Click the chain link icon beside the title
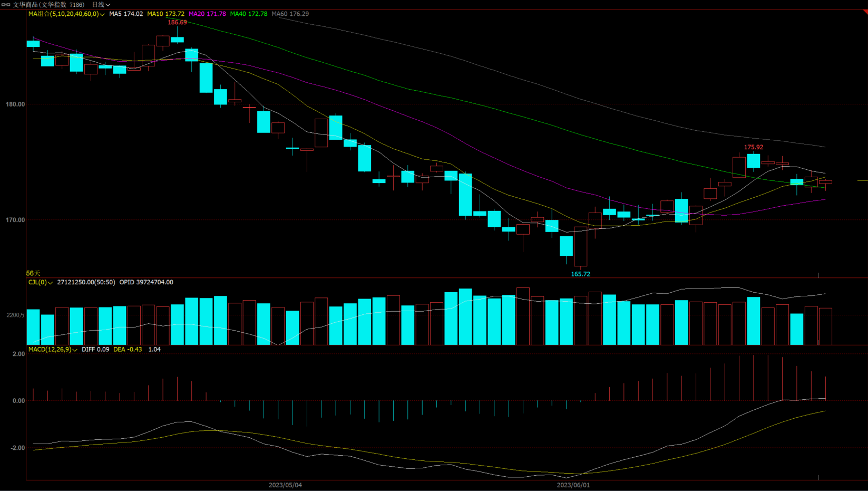The width and height of the screenshot is (868, 491). tap(6, 5)
